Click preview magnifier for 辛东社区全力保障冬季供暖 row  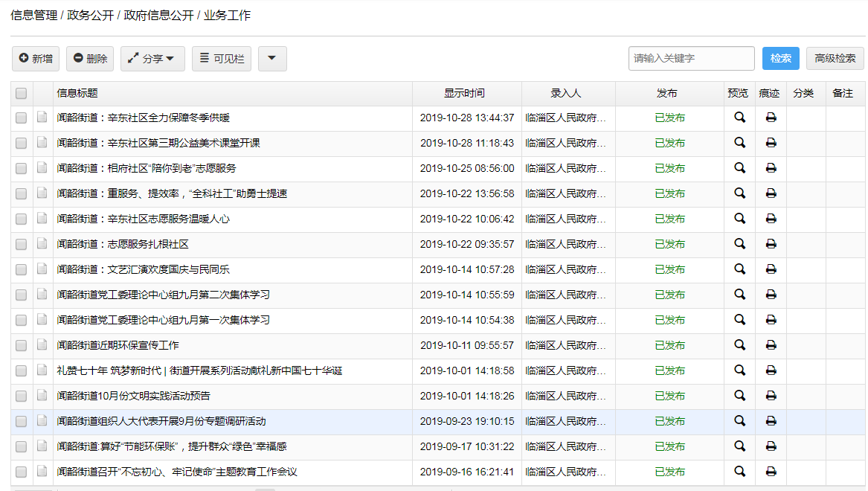739,118
